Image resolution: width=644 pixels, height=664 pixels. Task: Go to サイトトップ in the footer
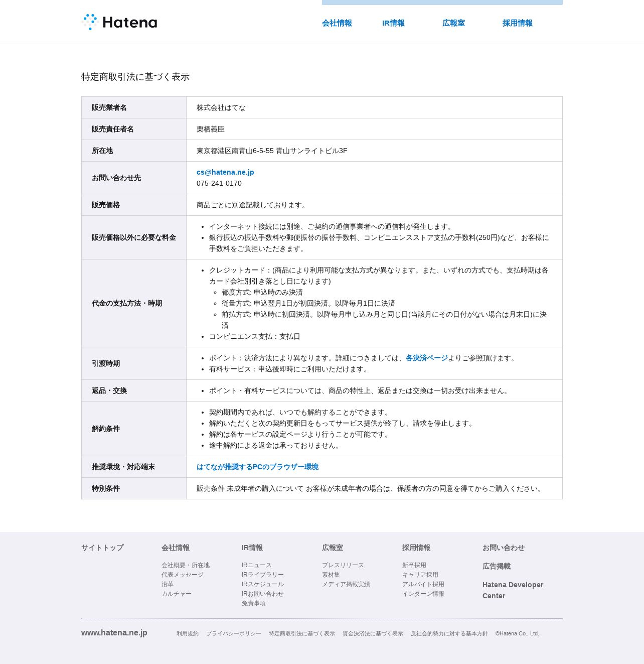[102, 548]
